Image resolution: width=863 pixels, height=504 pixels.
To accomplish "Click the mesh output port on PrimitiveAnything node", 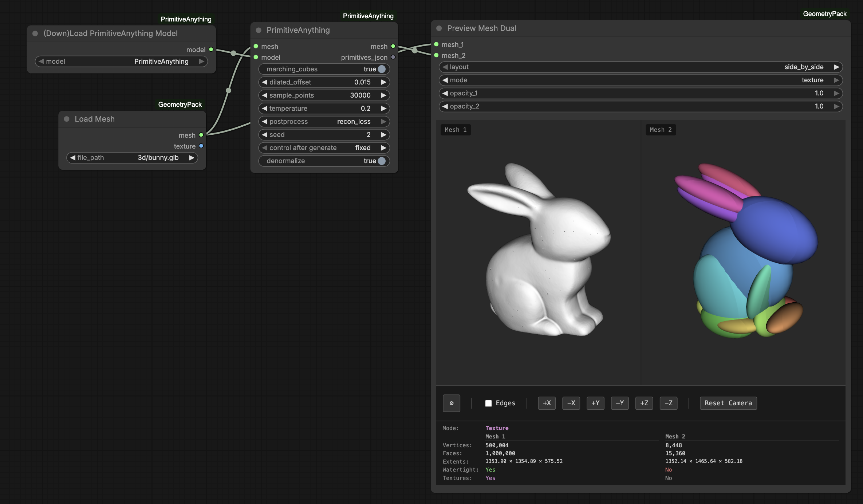I will (x=393, y=46).
